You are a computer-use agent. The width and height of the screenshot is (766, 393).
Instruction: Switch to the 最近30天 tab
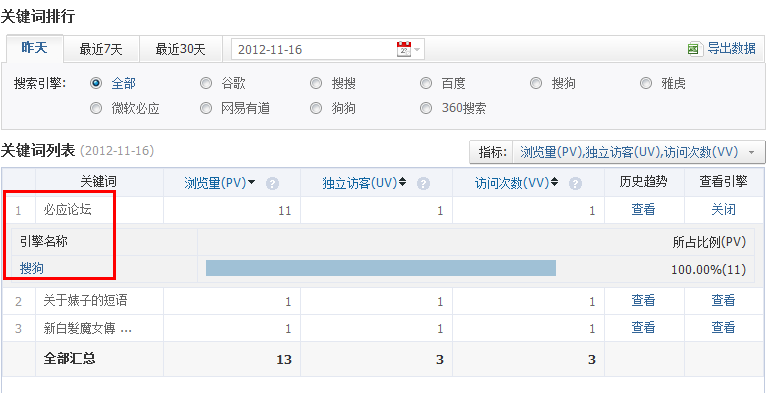coord(181,49)
